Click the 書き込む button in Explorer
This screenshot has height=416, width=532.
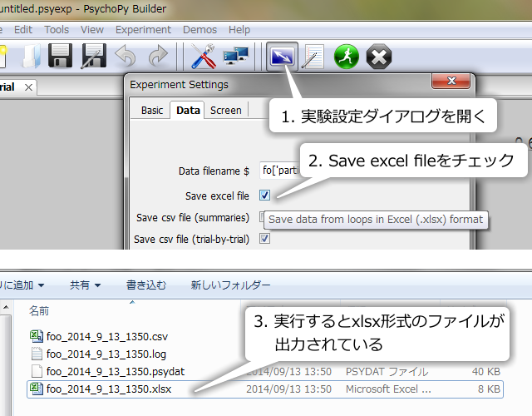point(146,285)
